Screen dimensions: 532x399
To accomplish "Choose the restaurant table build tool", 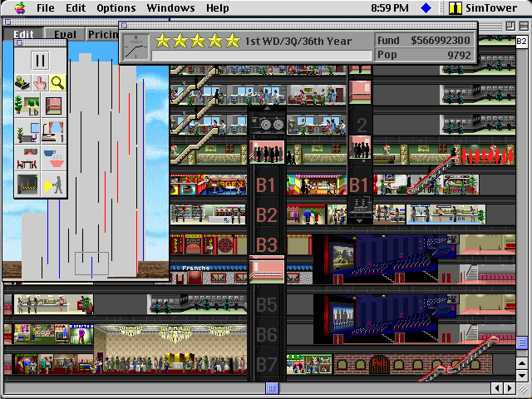I will tap(27, 158).
